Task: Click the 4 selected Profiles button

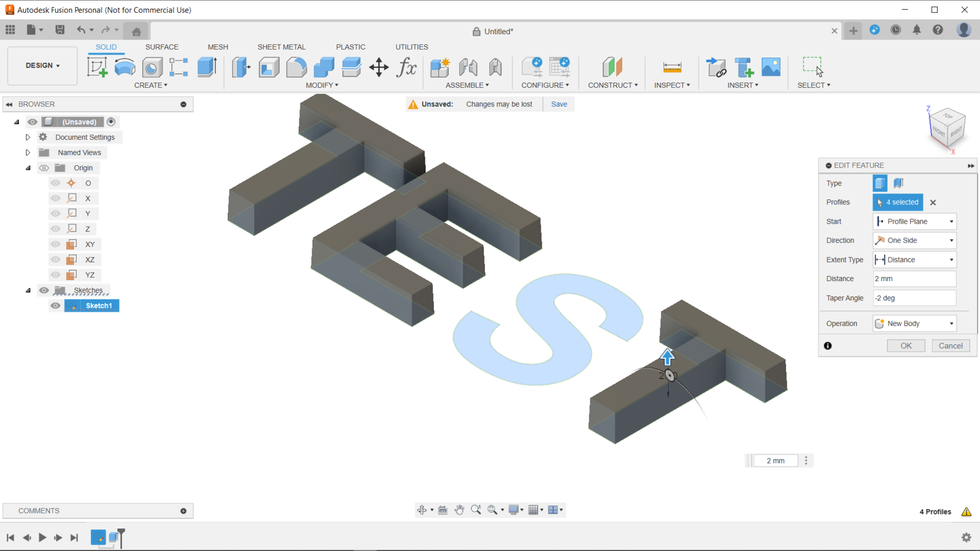Action: 897,202
